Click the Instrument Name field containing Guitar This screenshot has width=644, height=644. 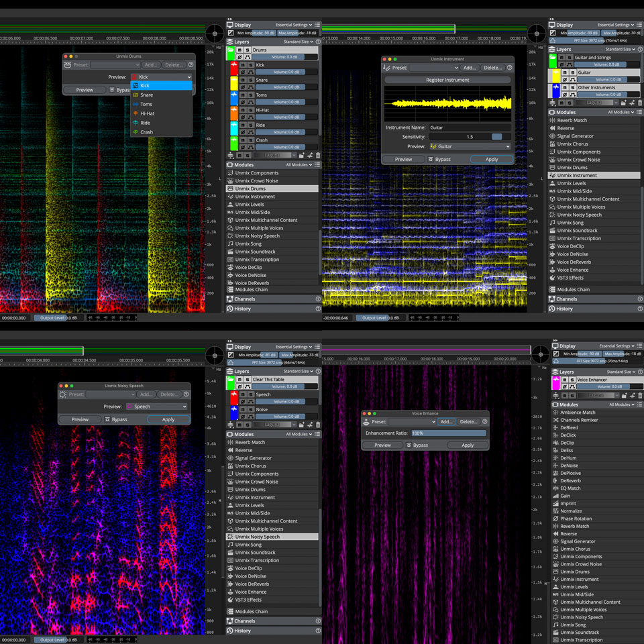pyautogui.click(x=470, y=127)
